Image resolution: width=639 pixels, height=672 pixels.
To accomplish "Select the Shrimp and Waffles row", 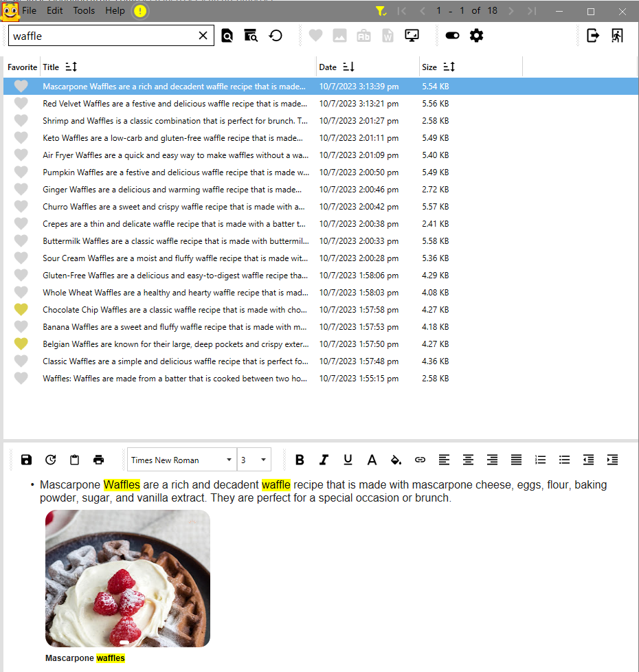I will [x=321, y=120].
